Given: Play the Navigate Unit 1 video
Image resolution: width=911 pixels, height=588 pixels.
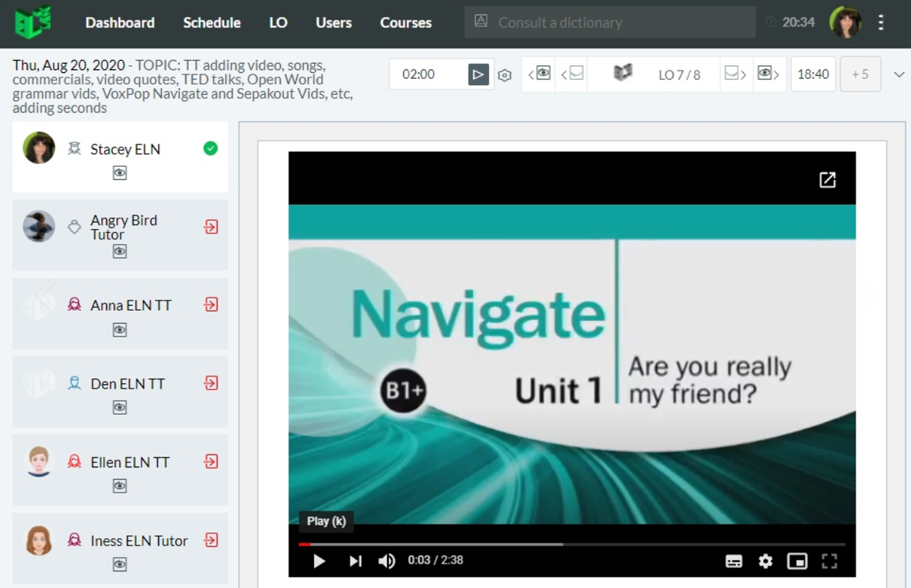Looking at the screenshot, I should pyautogui.click(x=320, y=561).
